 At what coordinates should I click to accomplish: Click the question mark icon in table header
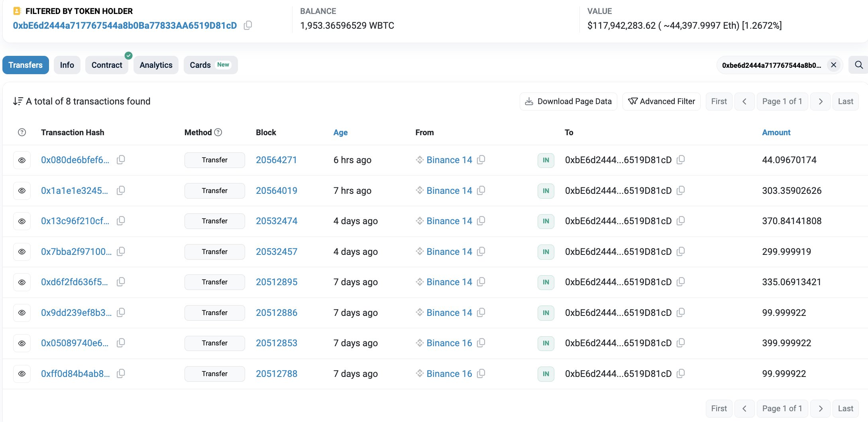(22, 132)
